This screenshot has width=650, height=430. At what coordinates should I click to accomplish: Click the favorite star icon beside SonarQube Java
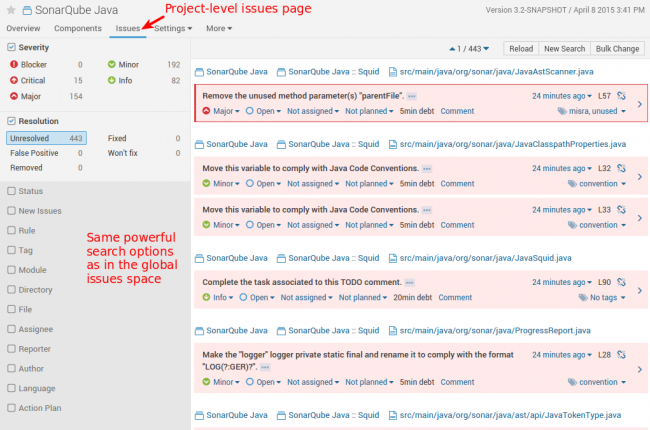point(11,10)
